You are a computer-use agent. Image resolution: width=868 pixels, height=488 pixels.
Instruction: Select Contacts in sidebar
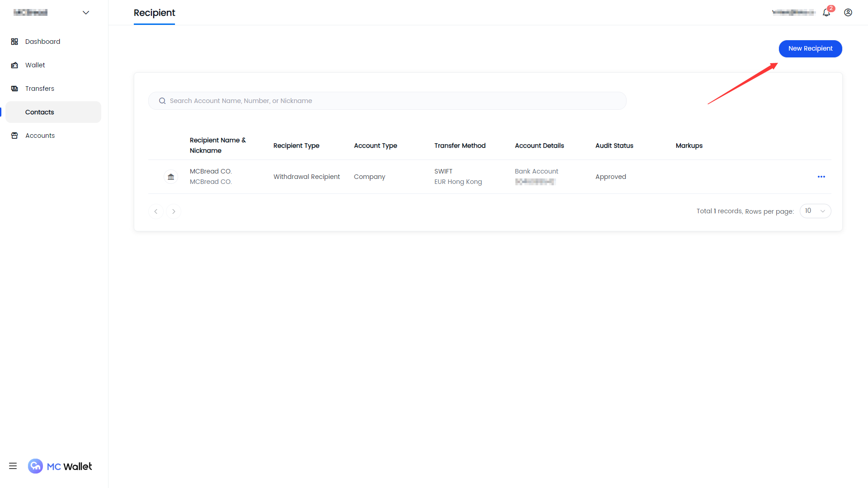tap(40, 112)
